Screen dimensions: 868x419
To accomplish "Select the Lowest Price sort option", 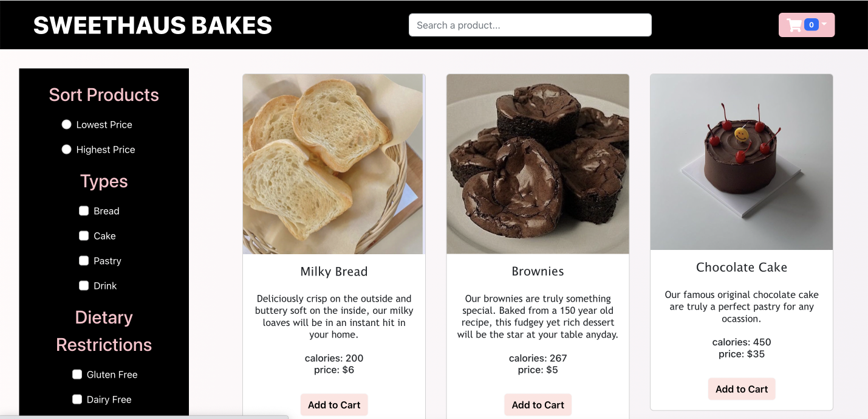I will coord(67,125).
